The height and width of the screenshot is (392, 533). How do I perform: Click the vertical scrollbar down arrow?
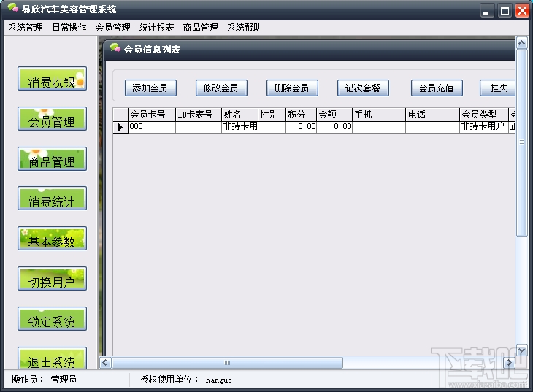pyautogui.click(x=522, y=350)
